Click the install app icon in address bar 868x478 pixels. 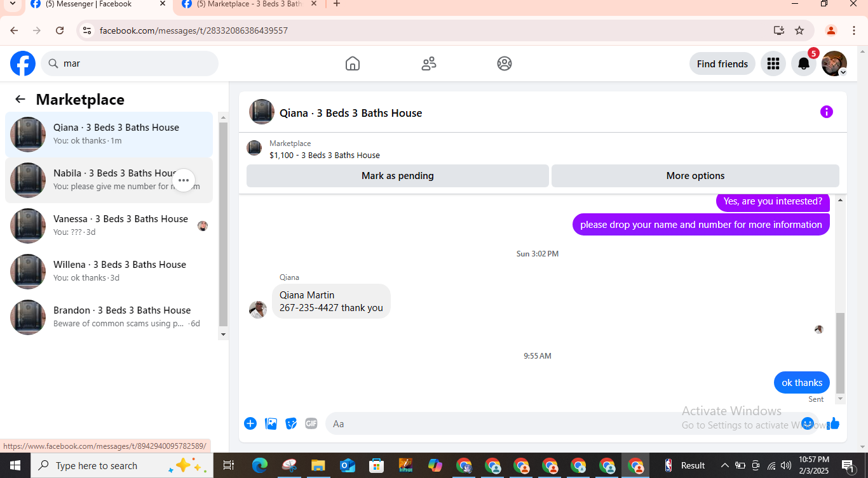778,30
